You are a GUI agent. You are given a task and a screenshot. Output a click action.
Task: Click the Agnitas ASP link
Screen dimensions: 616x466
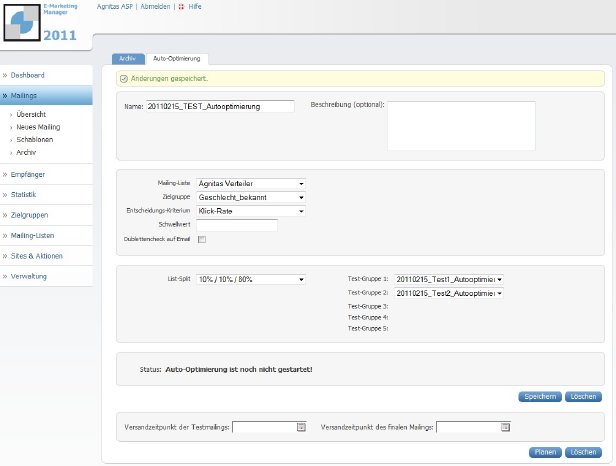115,7
